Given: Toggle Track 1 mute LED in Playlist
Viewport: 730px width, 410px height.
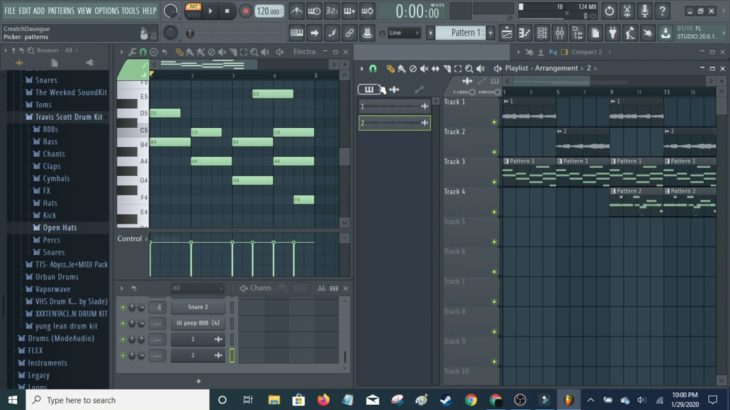Looking at the screenshot, I should click(x=494, y=122).
